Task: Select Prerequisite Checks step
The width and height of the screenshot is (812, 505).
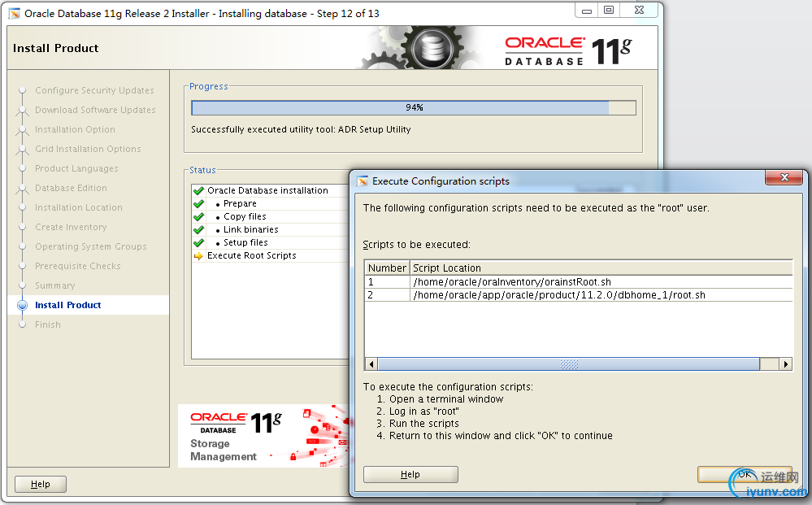Action: point(78,266)
